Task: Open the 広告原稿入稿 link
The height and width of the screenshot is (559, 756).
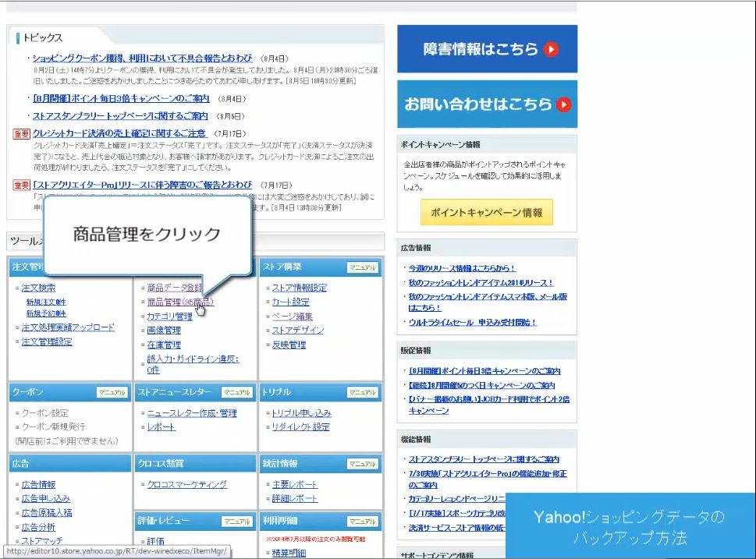Action: click(x=47, y=512)
